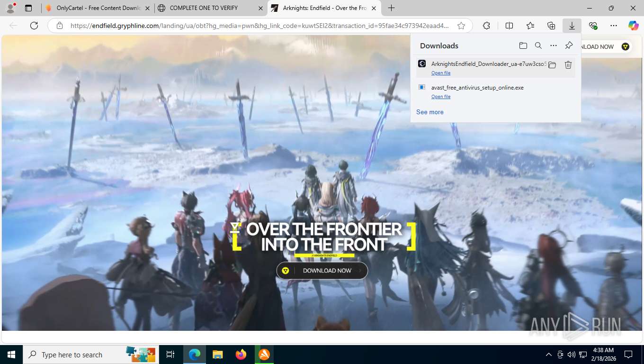The height and width of the screenshot is (364, 644).
Task: Show hidden system tray icons
Action: 549,355
